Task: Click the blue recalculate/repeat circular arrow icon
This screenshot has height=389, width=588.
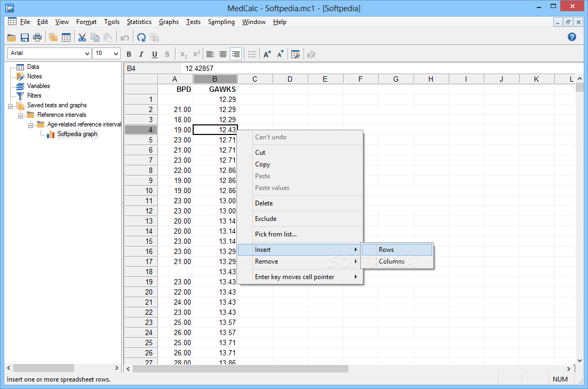Action: (141, 37)
